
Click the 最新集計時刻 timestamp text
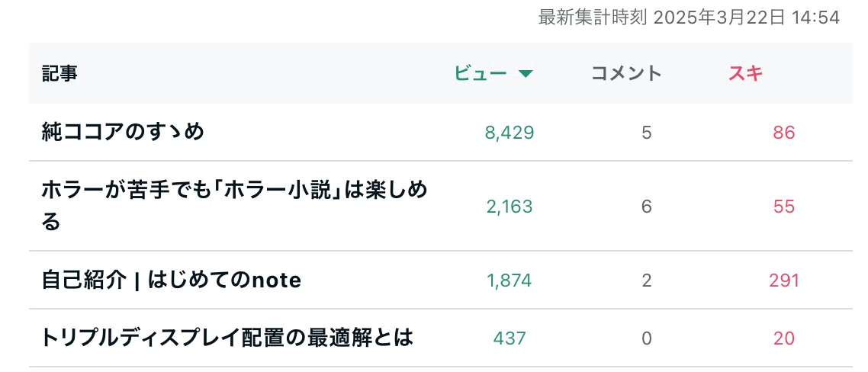[x=689, y=18]
